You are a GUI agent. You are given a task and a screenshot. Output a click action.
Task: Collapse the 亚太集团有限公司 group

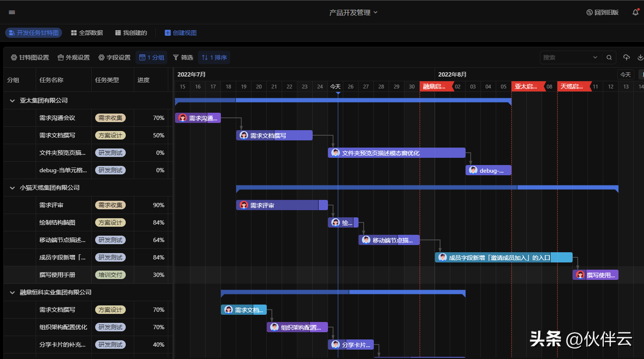click(12, 101)
